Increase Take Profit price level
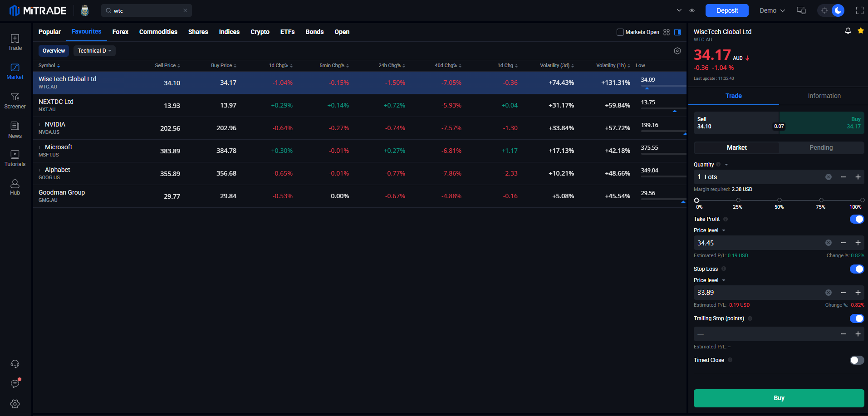868x416 pixels. tap(858, 243)
